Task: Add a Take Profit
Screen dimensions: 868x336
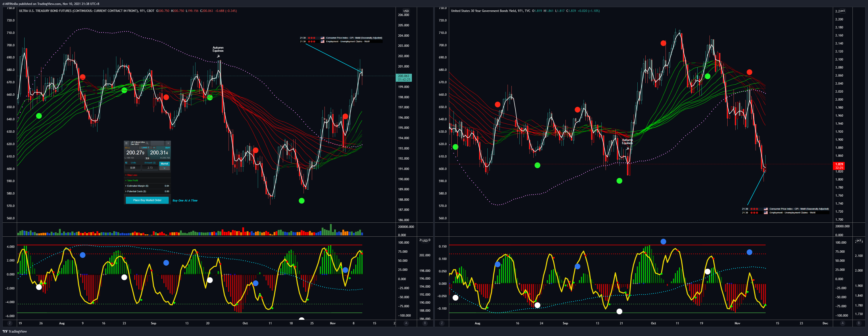Action: pyautogui.click(x=131, y=181)
